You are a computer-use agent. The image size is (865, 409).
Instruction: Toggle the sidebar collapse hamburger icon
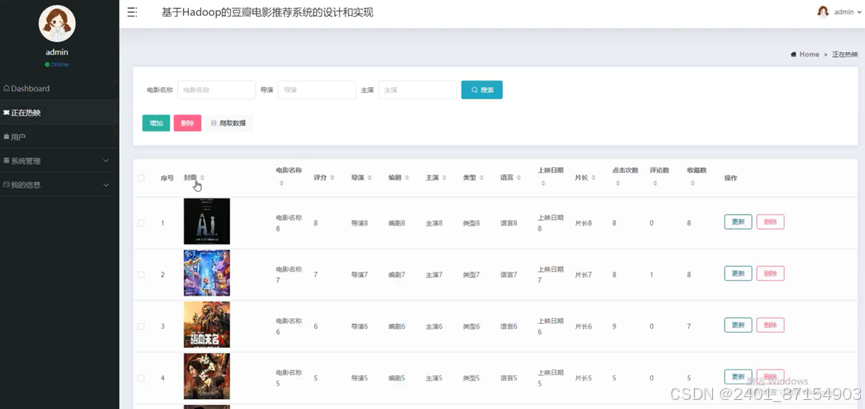pos(132,12)
